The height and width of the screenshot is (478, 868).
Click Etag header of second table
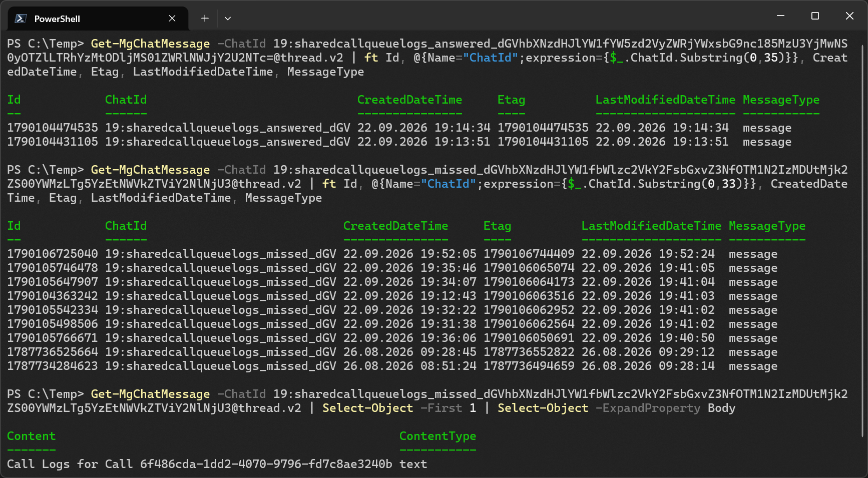[x=497, y=226]
